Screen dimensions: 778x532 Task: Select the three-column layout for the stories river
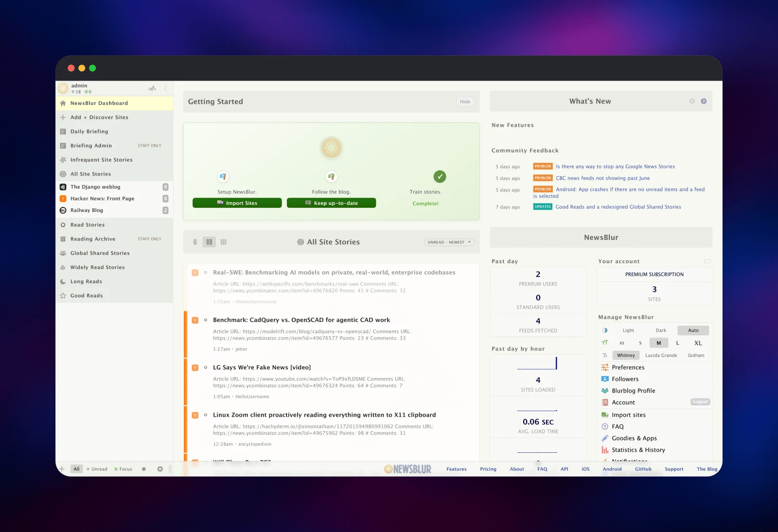[x=224, y=242]
